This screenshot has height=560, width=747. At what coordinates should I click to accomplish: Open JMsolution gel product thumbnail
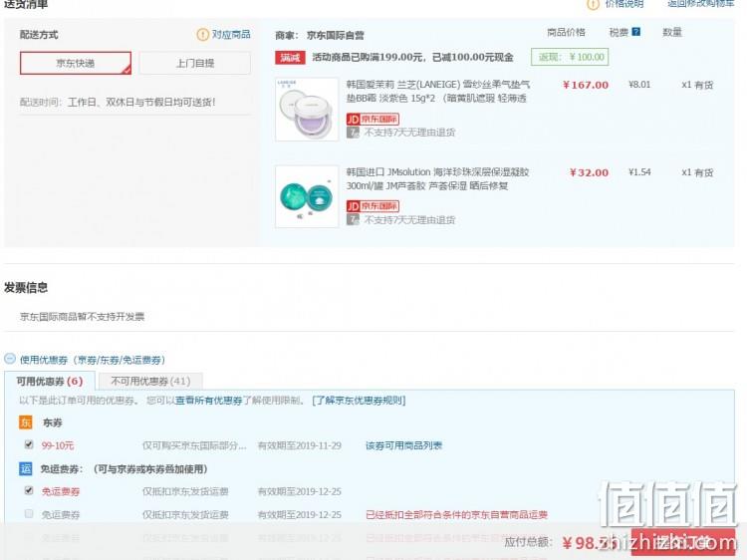[x=307, y=196]
